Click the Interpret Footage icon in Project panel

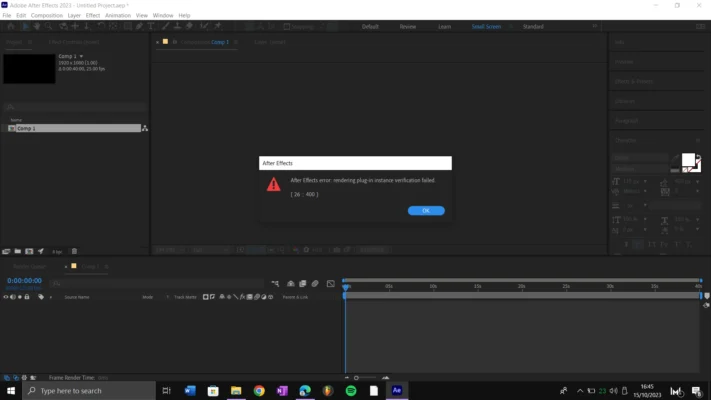(6, 251)
